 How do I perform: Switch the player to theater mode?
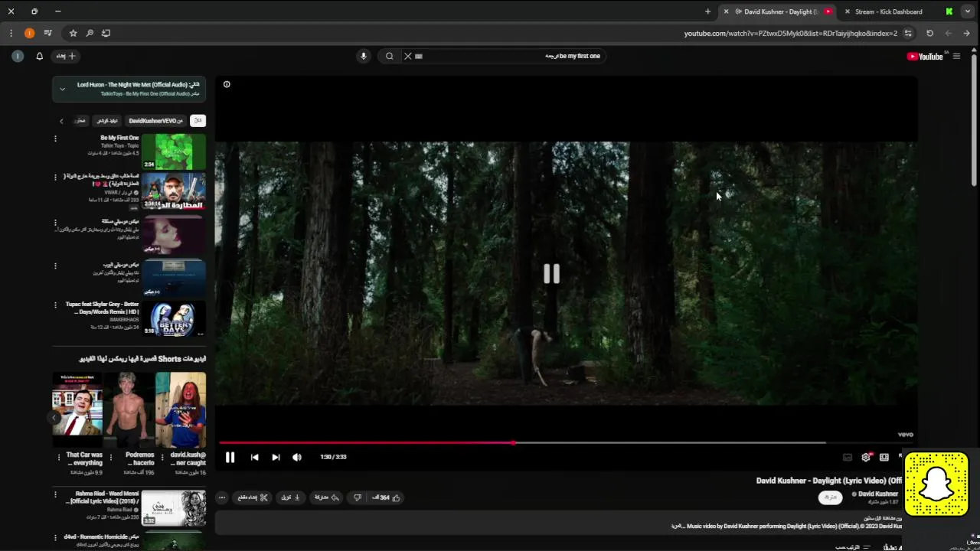point(884,458)
